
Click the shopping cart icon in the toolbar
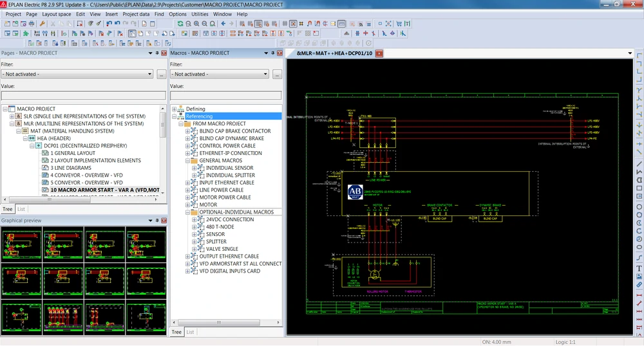(x=399, y=24)
